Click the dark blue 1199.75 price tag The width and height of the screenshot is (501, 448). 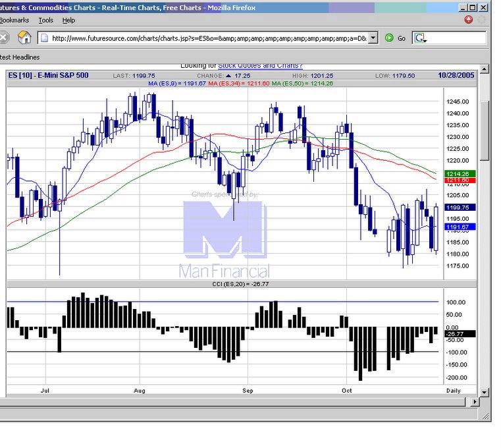(460, 208)
